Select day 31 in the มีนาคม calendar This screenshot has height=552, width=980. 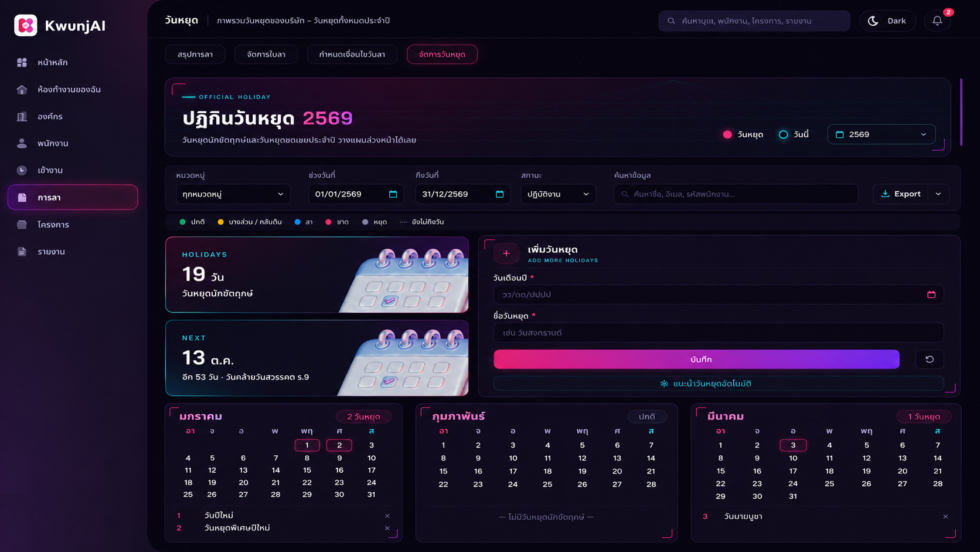click(x=793, y=496)
